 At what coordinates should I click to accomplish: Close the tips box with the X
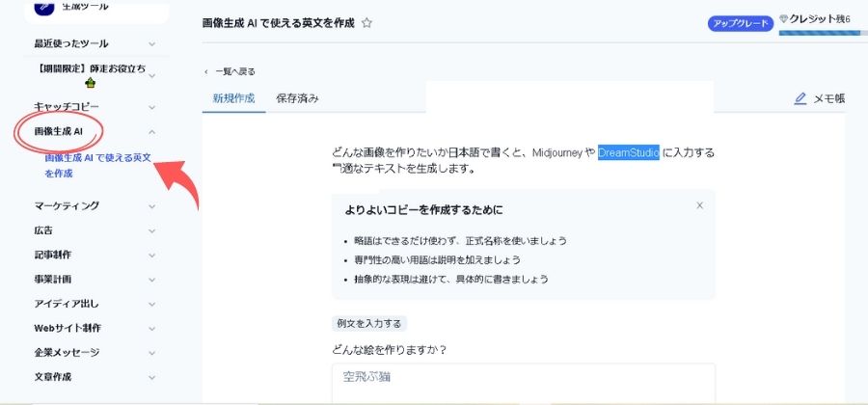pos(700,205)
